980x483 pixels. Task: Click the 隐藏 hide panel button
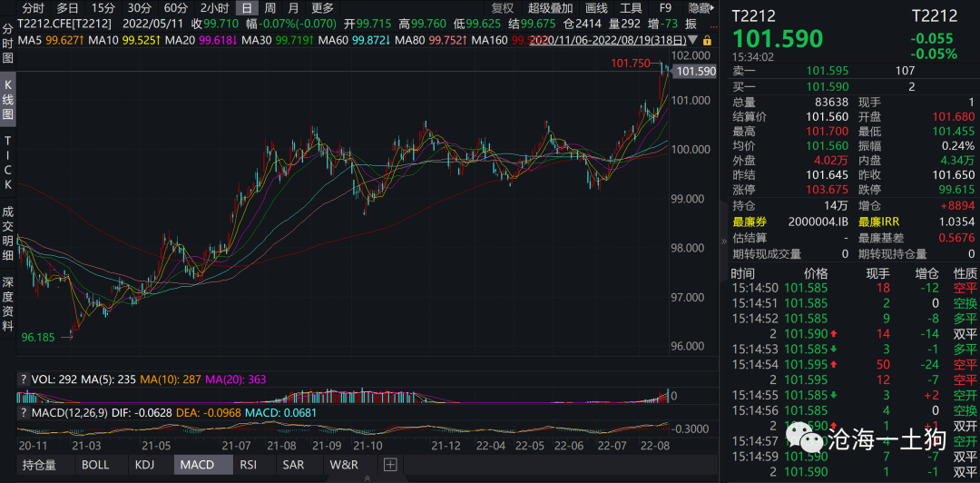[701, 8]
